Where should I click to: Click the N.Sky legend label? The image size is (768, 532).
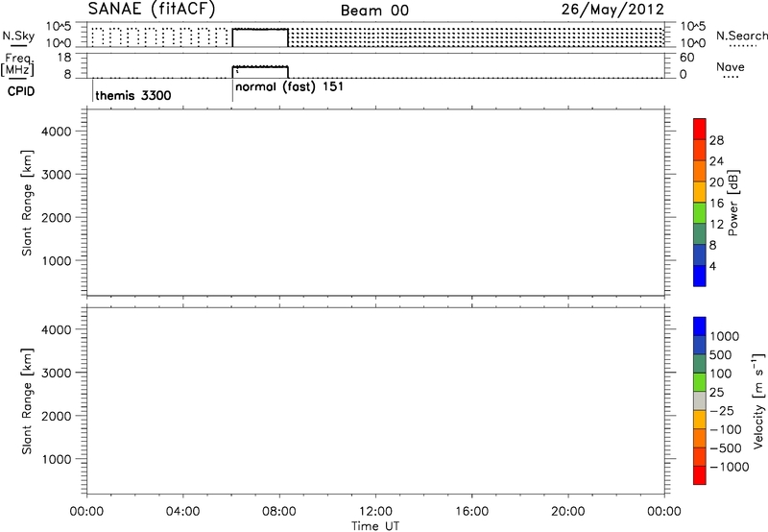(18, 36)
